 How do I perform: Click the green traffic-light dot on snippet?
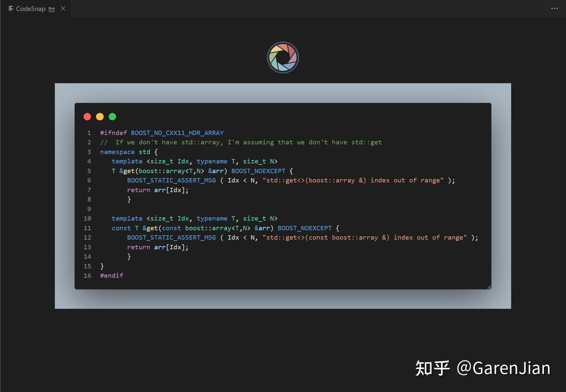point(112,117)
